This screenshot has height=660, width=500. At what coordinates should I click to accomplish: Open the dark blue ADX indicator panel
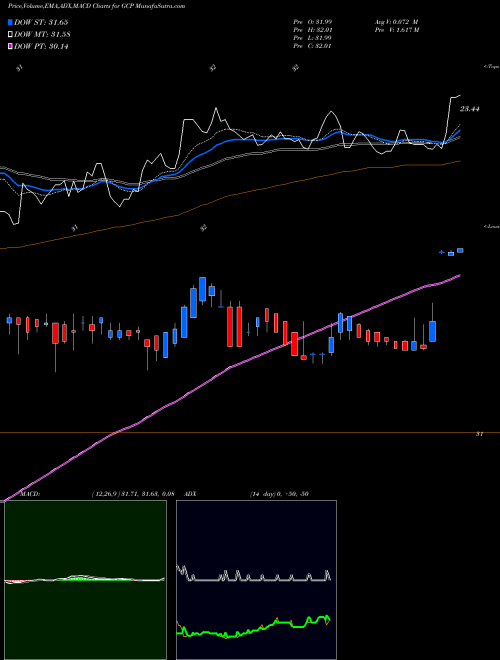pyautogui.click(x=256, y=580)
